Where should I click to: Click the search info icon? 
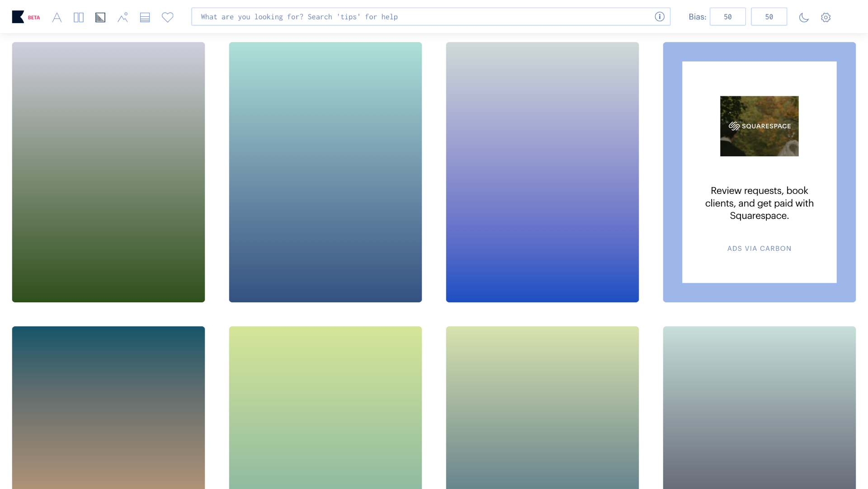click(x=660, y=17)
